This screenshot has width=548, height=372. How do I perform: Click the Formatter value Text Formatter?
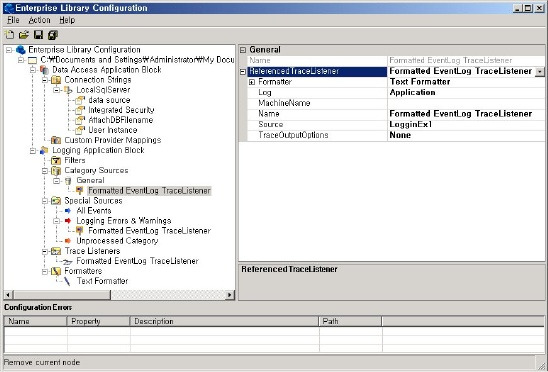(x=420, y=82)
